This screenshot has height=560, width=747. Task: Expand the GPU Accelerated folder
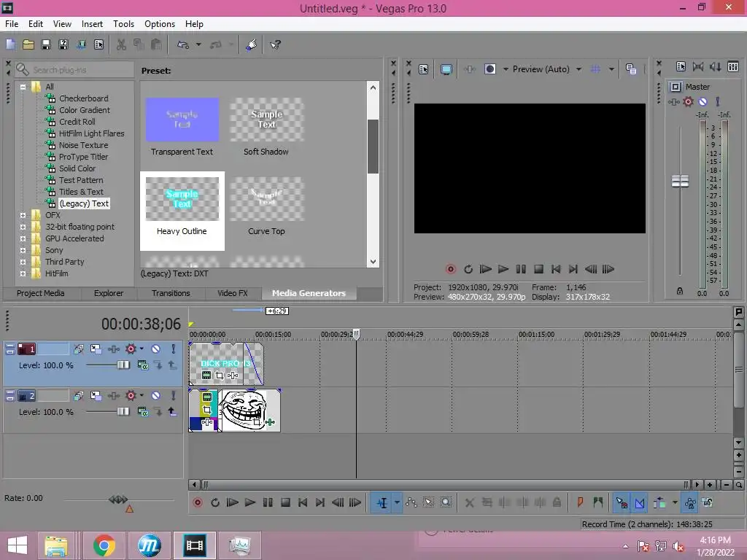pyautogui.click(x=23, y=238)
